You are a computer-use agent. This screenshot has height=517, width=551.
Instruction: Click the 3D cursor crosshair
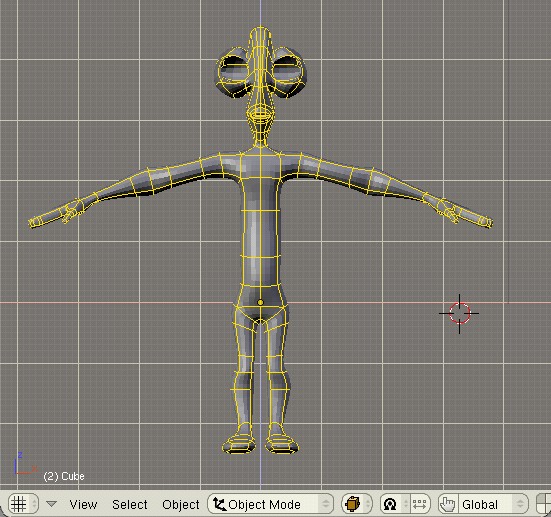click(x=459, y=313)
